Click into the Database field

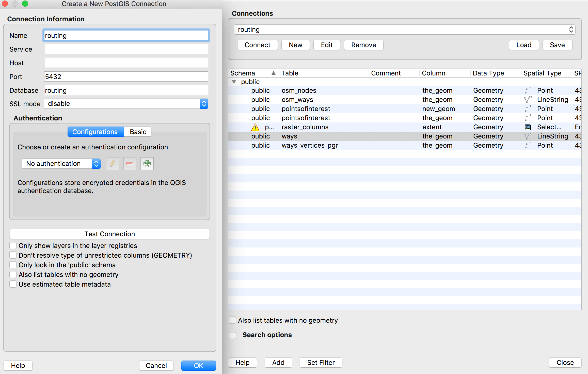pos(126,90)
